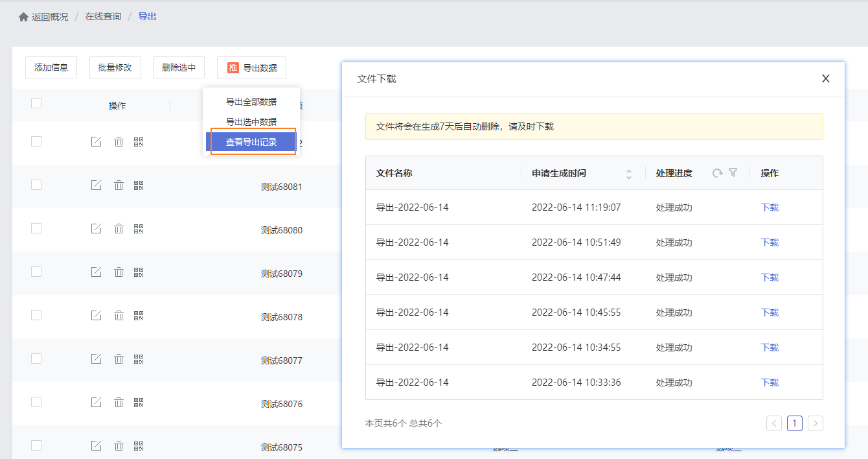Delete the 测试68079 row via trash icon
Screen dimensions: 868x459
119,272
